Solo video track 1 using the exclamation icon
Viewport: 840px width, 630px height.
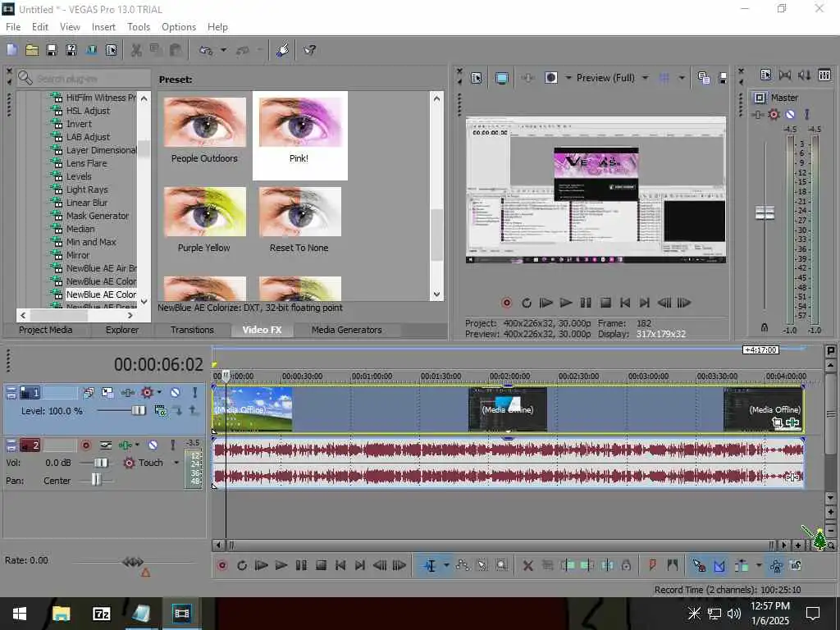pos(195,393)
